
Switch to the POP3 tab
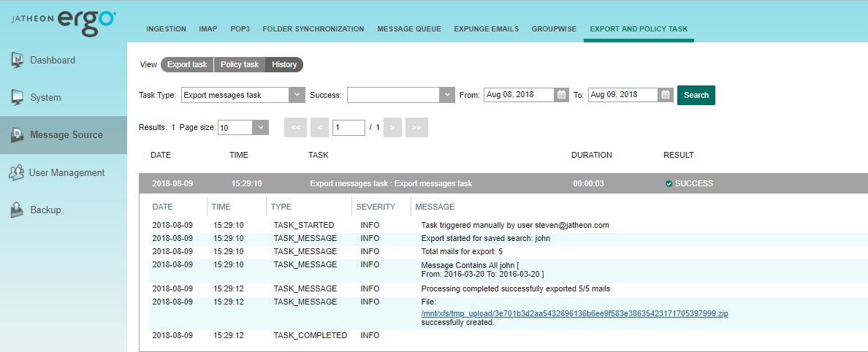point(240,28)
